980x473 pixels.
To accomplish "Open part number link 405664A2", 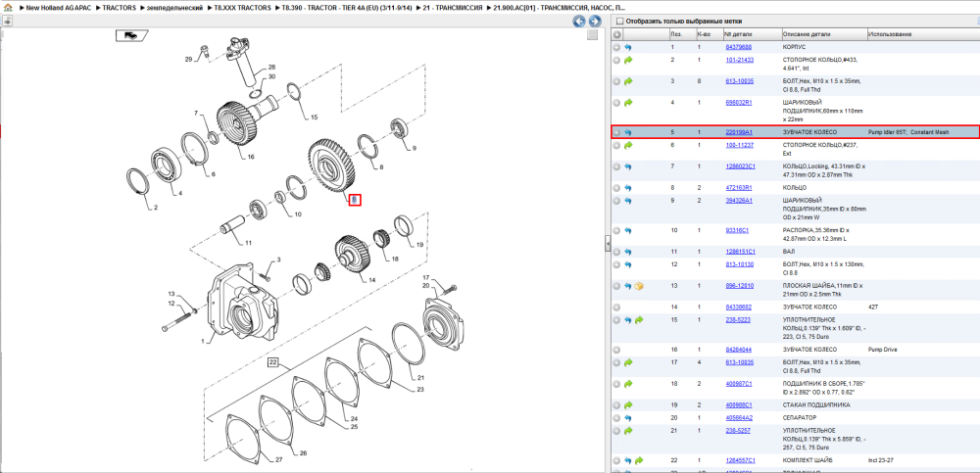I will [738, 417].
